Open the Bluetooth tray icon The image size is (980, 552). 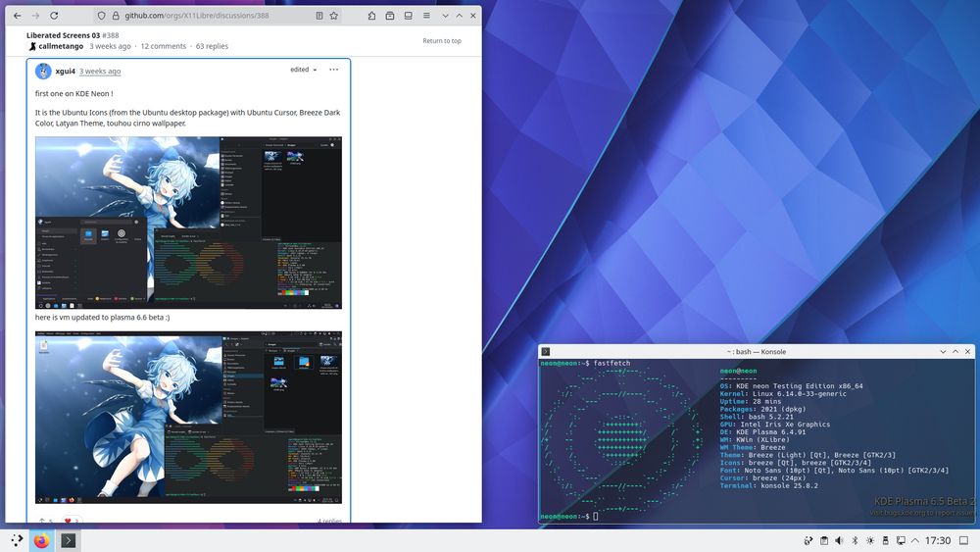(x=855, y=540)
